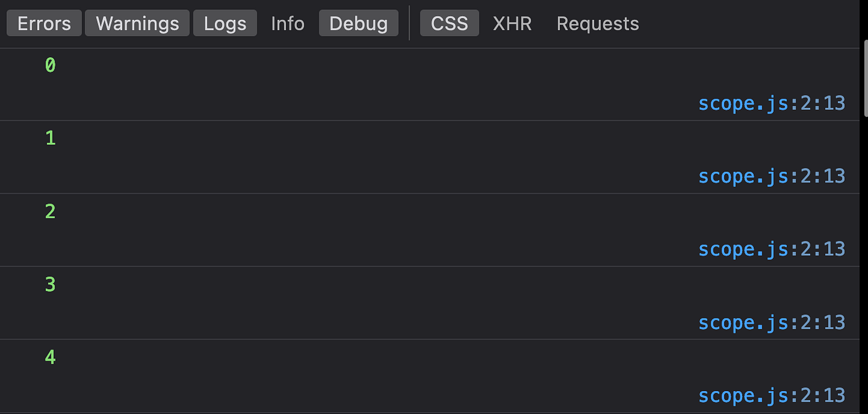Enable the XHR filter
Image resolution: width=868 pixels, height=414 pixels.
pos(512,24)
